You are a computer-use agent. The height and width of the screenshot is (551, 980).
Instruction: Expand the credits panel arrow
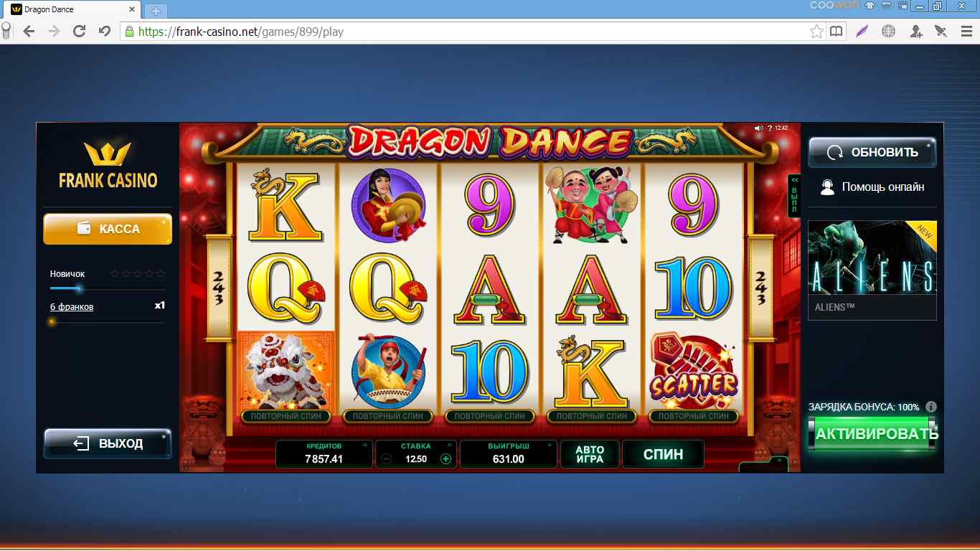click(364, 446)
